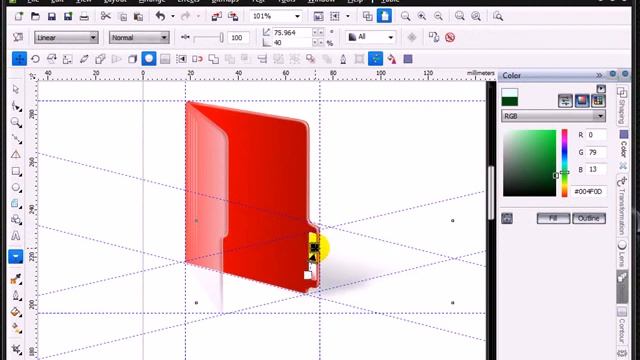
Task: Toggle the auto-apply lock in Color docker
Action: tap(507, 218)
